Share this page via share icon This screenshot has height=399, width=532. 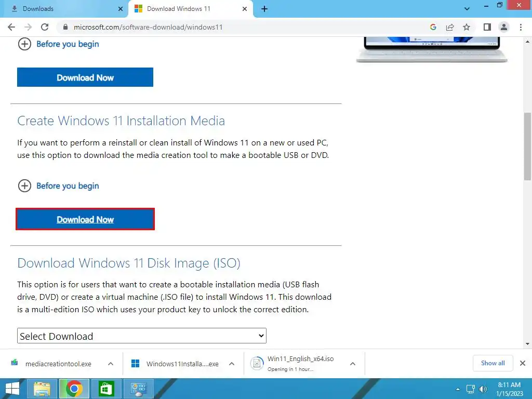[450, 27]
